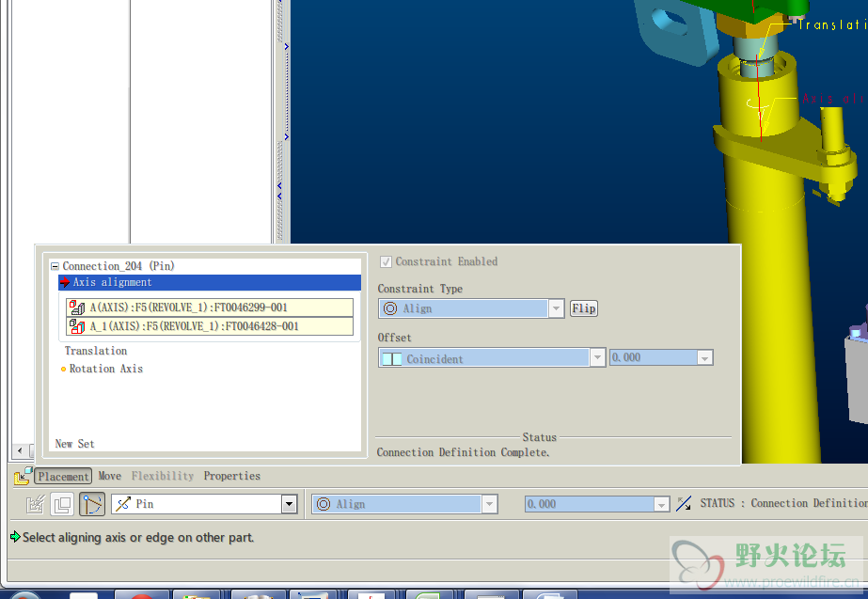This screenshot has width=868, height=599.
Task: Select the Rotation Axis entry
Action: point(105,369)
